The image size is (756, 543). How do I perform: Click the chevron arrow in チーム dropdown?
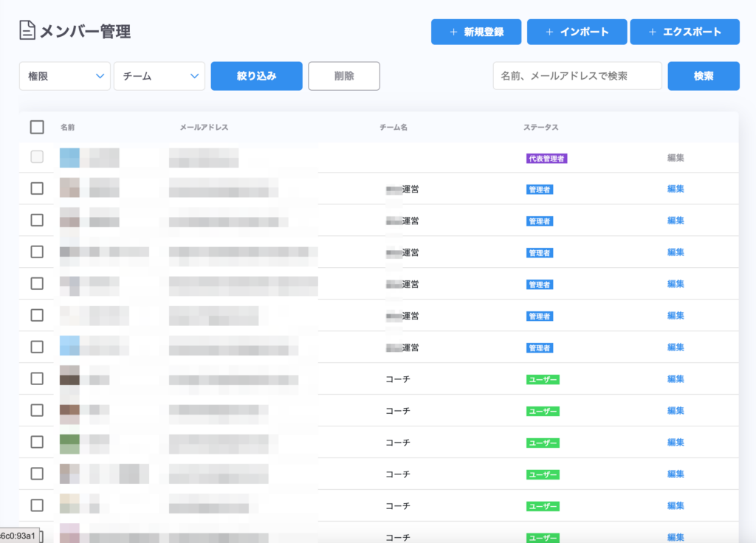(x=195, y=76)
